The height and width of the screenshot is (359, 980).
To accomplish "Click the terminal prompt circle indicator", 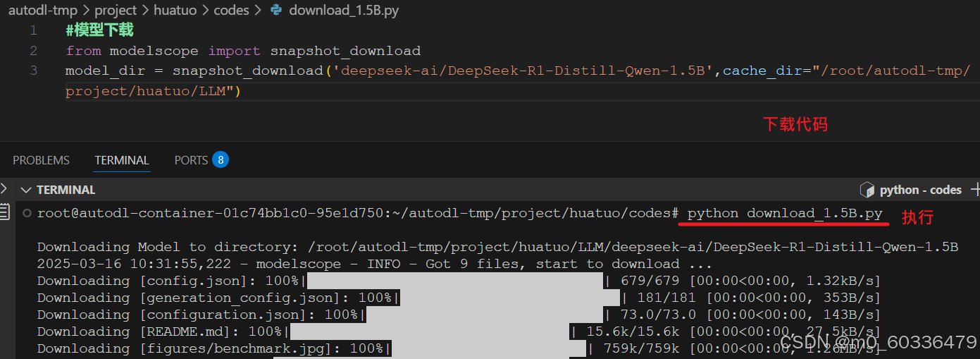I will click(27, 213).
